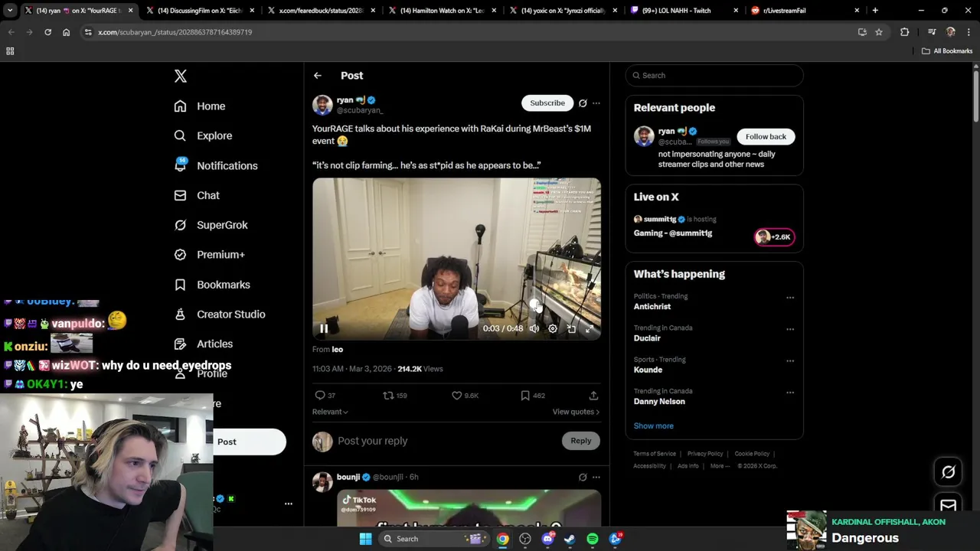Open Chrome extensions puzzle icon

(905, 32)
